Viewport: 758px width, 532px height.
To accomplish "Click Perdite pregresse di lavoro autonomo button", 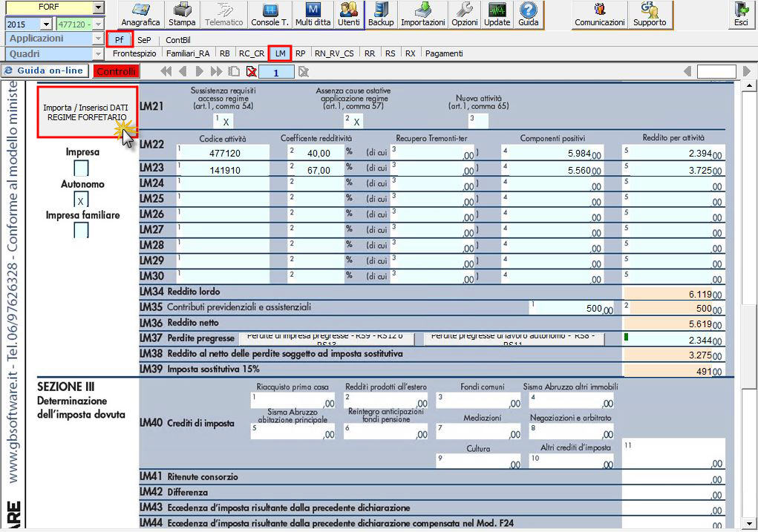I will [514, 339].
